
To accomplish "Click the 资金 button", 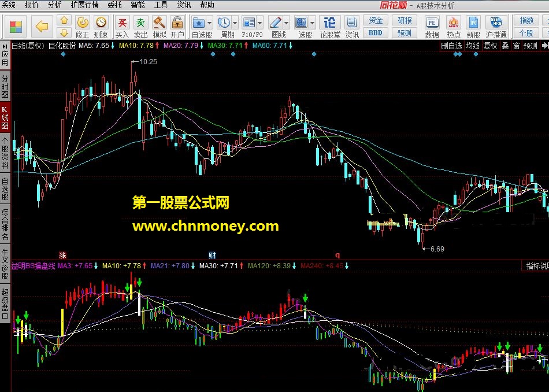I will (375, 21).
